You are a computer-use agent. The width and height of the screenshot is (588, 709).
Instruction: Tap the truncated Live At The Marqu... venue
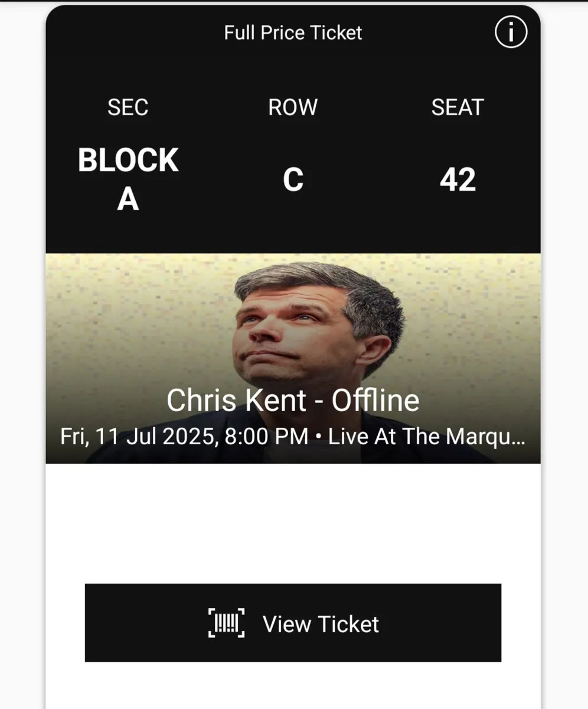pos(426,437)
